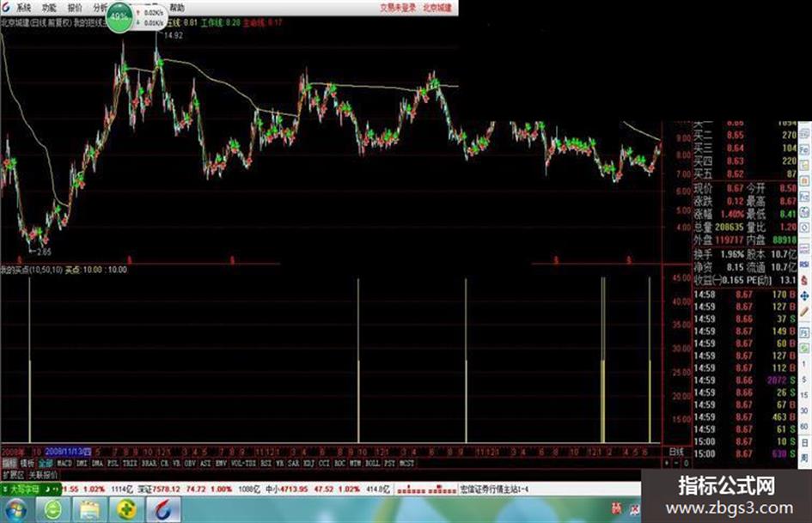Viewport: 812px width, 523px height.
Task: Open the 功能 menu
Action: click(49, 8)
